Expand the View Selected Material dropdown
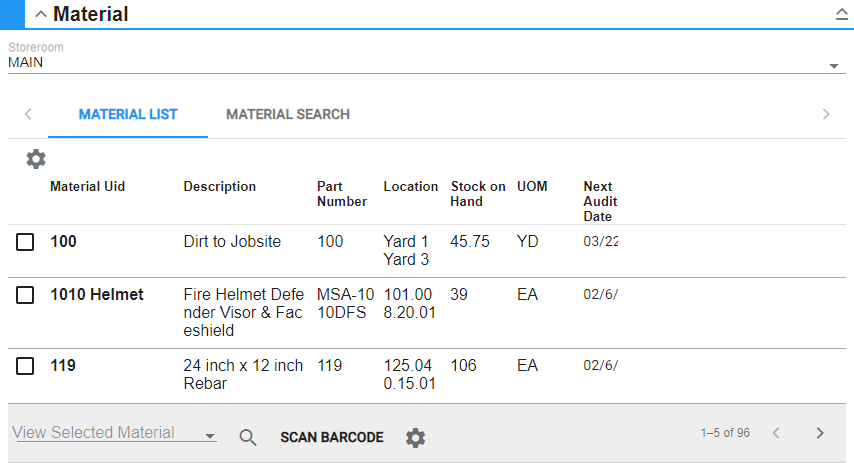854x463 pixels. [x=209, y=436]
